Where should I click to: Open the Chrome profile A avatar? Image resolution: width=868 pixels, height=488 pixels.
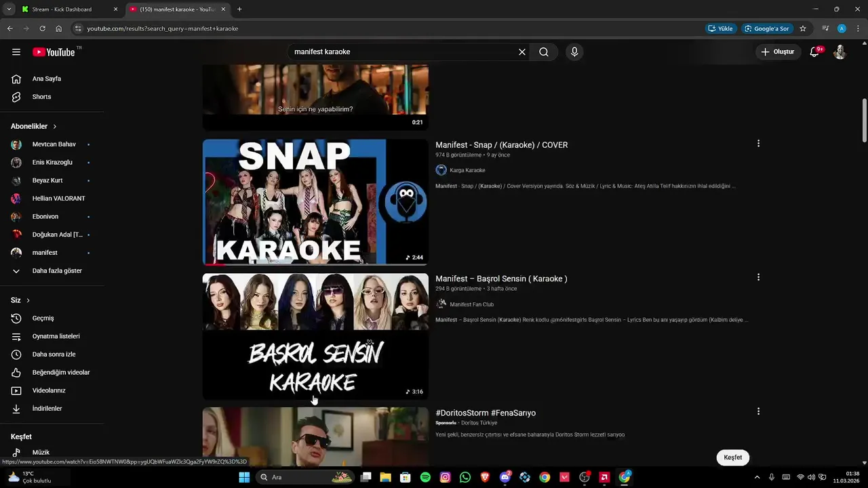tap(842, 28)
